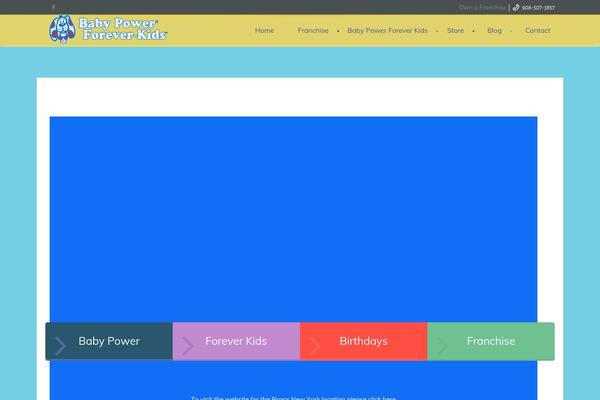Click the dark blue Baby Power button
This screenshot has width=600, height=400.
(109, 341)
